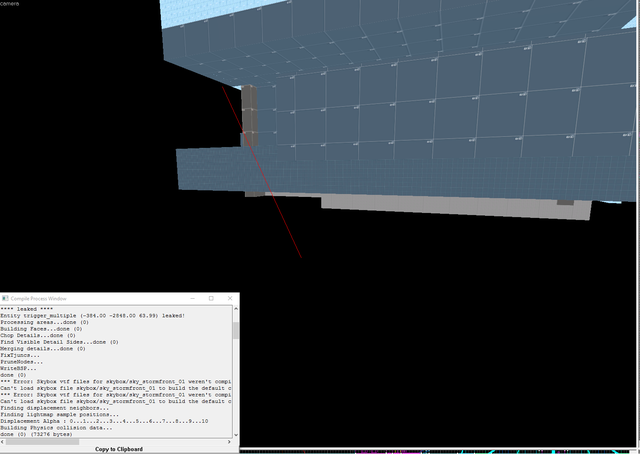Click the "Building Physics collision data..." line
The image size is (640, 454).
pos(56,427)
